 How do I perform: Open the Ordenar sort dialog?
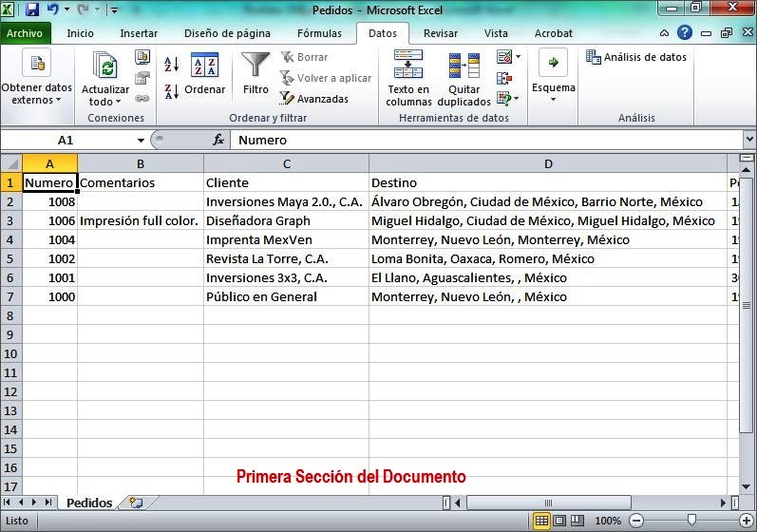[205, 73]
